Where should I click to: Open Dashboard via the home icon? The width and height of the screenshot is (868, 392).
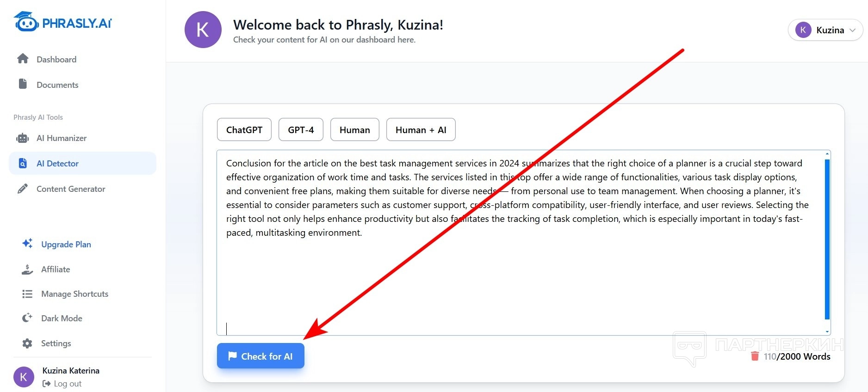23,59
